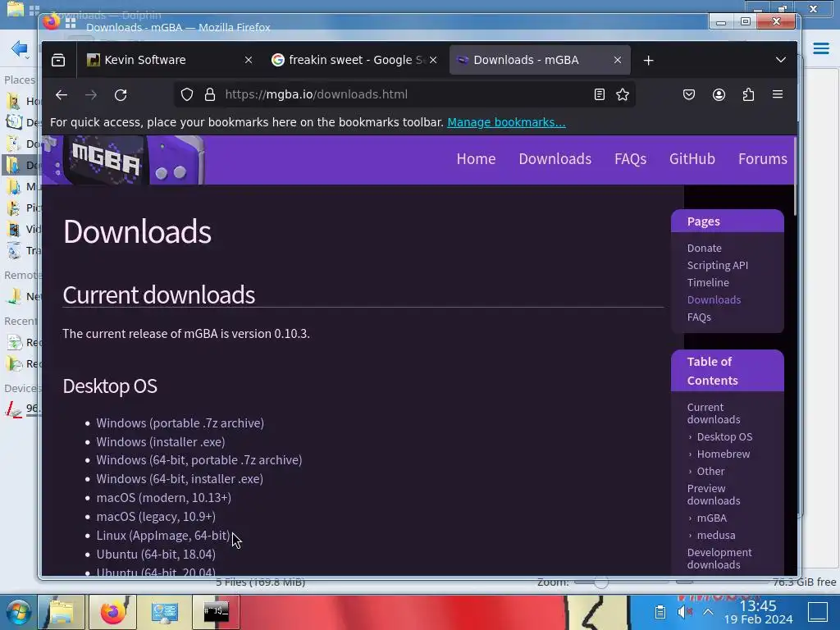Jump to Current downloads in contents
The height and width of the screenshot is (630, 840).
(714, 413)
